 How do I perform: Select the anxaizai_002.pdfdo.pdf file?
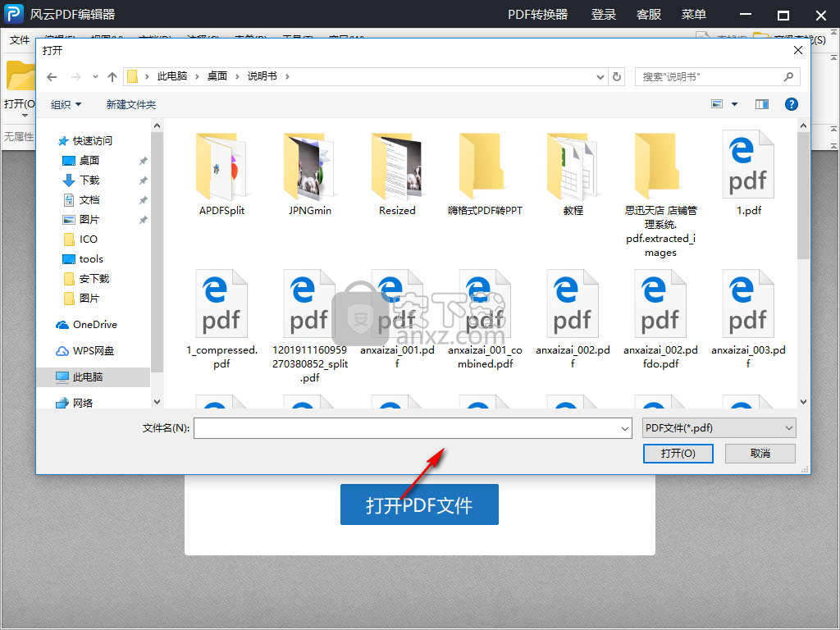[x=660, y=320]
